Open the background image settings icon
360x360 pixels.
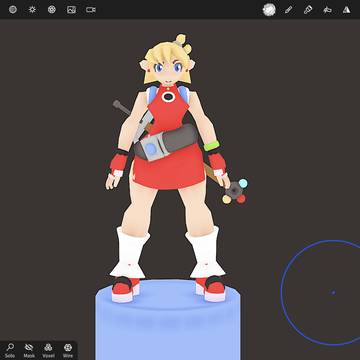coord(71,9)
